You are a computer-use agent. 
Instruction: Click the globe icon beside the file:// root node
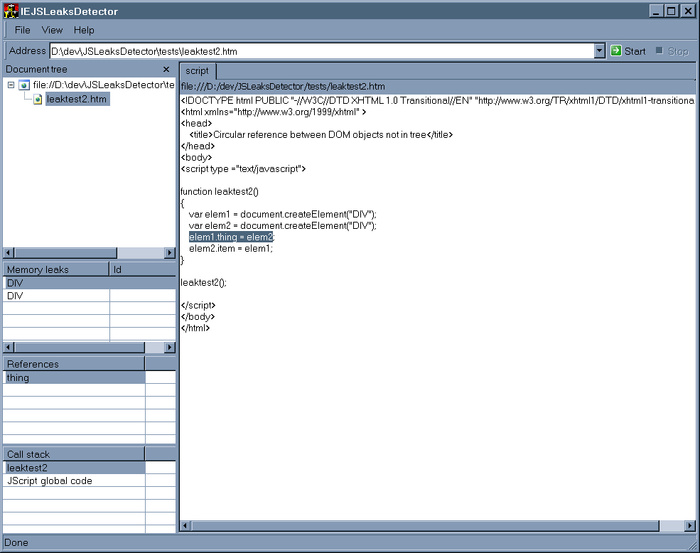click(24, 85)
